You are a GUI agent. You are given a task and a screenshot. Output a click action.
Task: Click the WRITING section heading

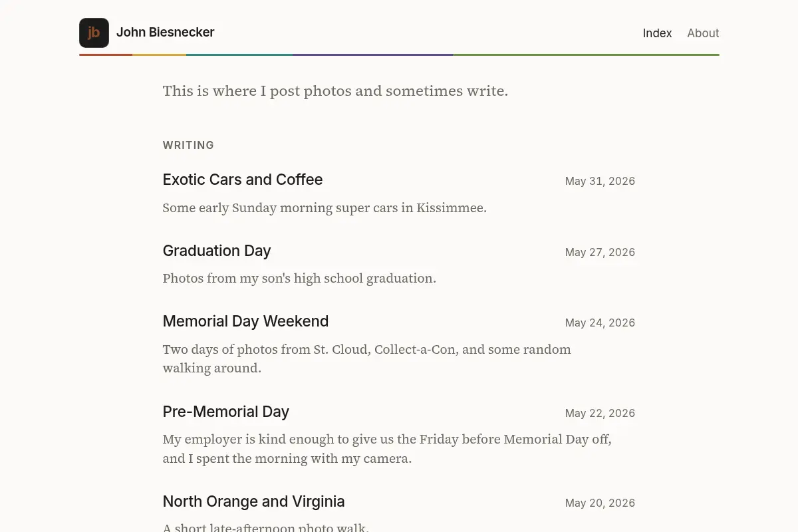point(188,145)
